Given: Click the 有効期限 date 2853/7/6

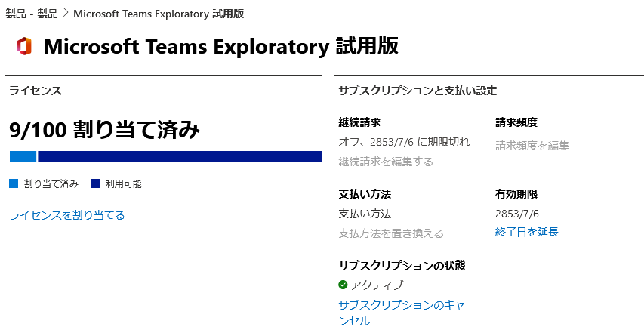Looking at the screenshot, I should click(517, 214).
